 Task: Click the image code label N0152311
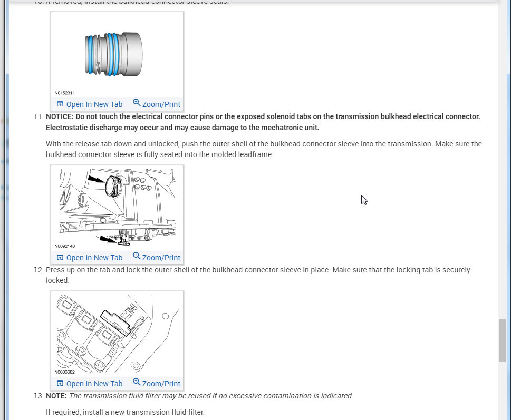point(64,93)
